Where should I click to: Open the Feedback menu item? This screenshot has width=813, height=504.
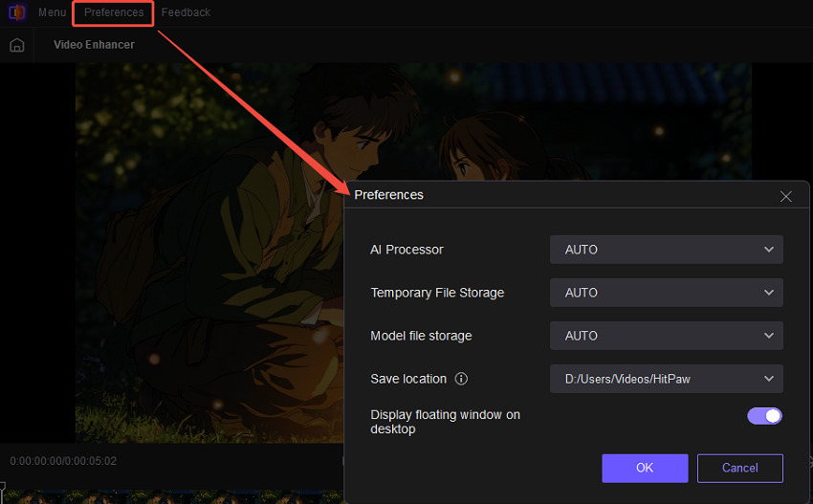tap(186, 12)
